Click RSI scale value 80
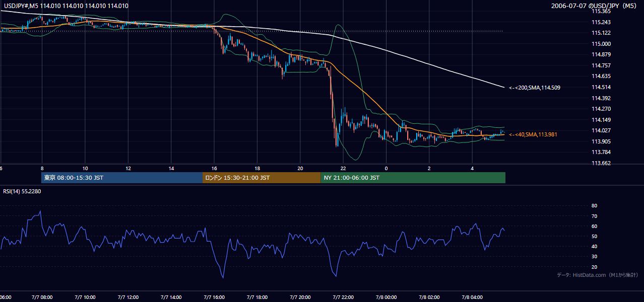This screenshot has height=302, width=644. coord(595,206)
